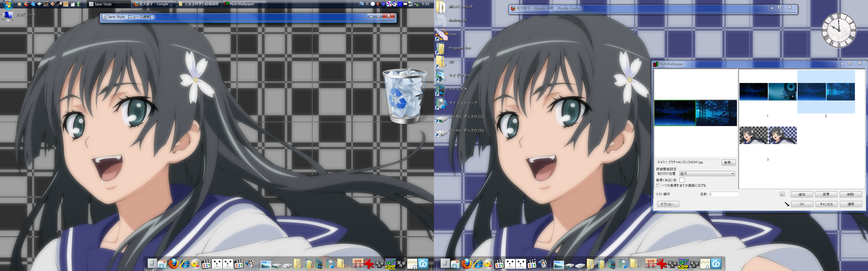Click the blue bird quick launch icon
The image size is (868, 271).
pos(33,4)
